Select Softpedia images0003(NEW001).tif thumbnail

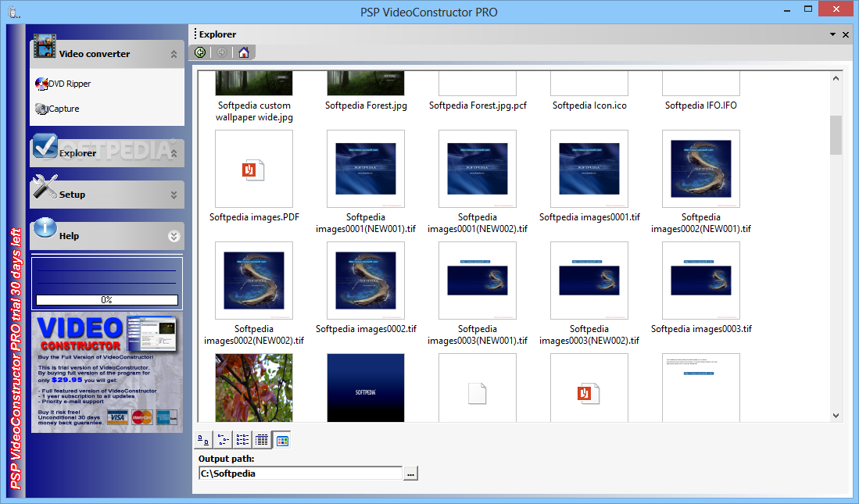coord(478,281)
